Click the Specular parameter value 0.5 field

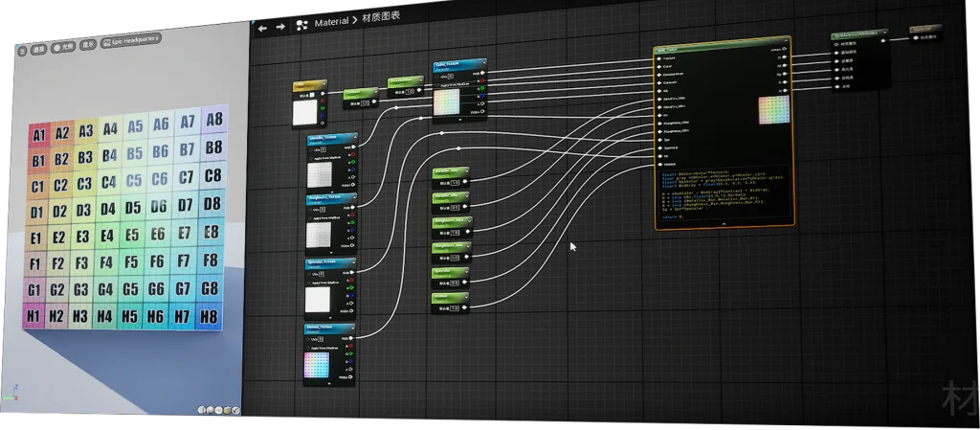click(x=455, y=283)
